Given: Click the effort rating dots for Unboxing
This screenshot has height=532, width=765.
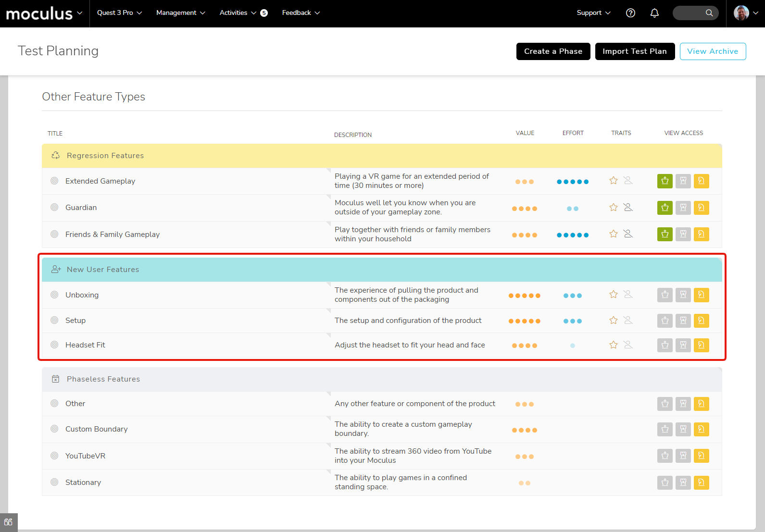Looking at the screenshot, I should pyautogui.click(x=572, y=296).
